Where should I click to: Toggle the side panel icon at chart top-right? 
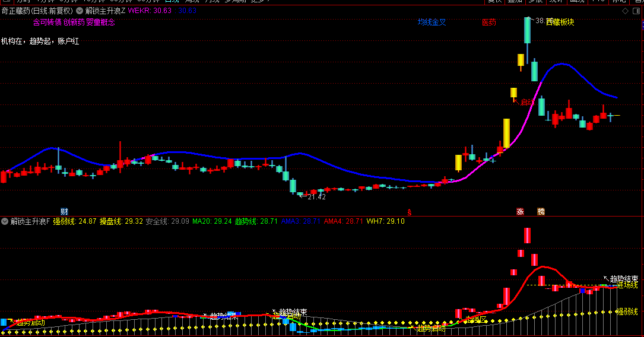click(x=636, y=11)
